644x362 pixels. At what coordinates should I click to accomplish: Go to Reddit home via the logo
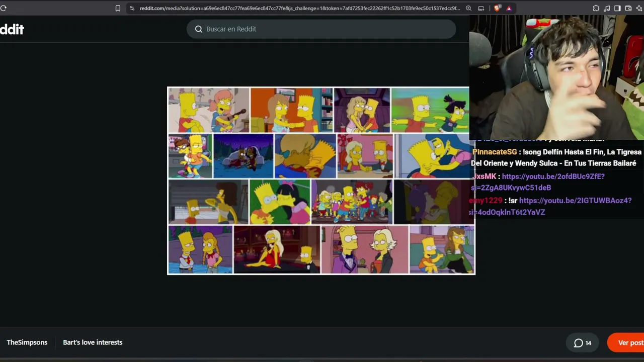12,29
